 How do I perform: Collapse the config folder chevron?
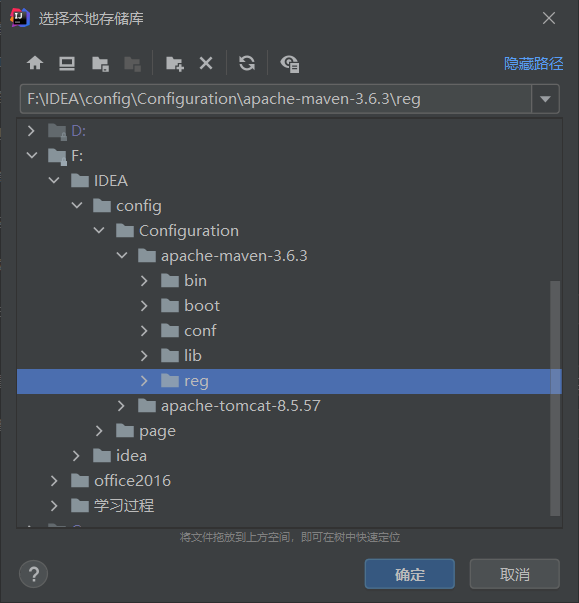[x=77, y=205]
